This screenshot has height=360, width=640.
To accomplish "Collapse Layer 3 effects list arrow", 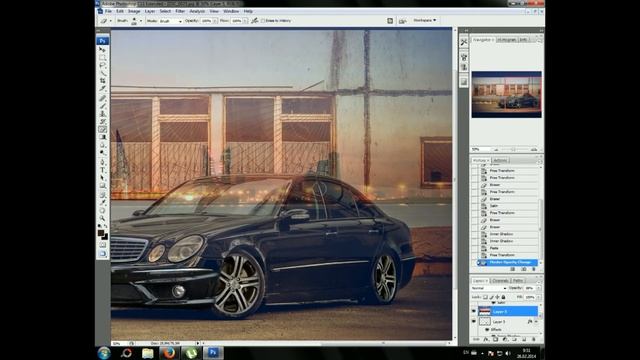I will [x=536, y=322].
